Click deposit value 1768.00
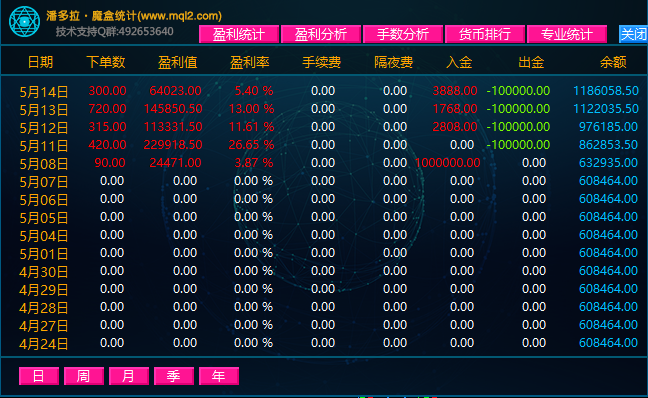Image resolution: width=648 pixels, height=398 pixels. pyautogui.click(x=455, y=109)
